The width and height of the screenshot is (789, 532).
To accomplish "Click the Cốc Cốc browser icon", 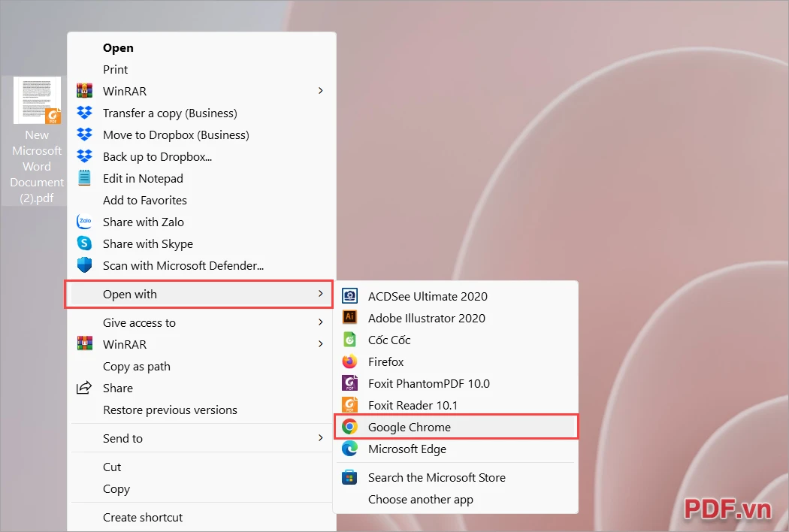I will (x=349, y=339).
